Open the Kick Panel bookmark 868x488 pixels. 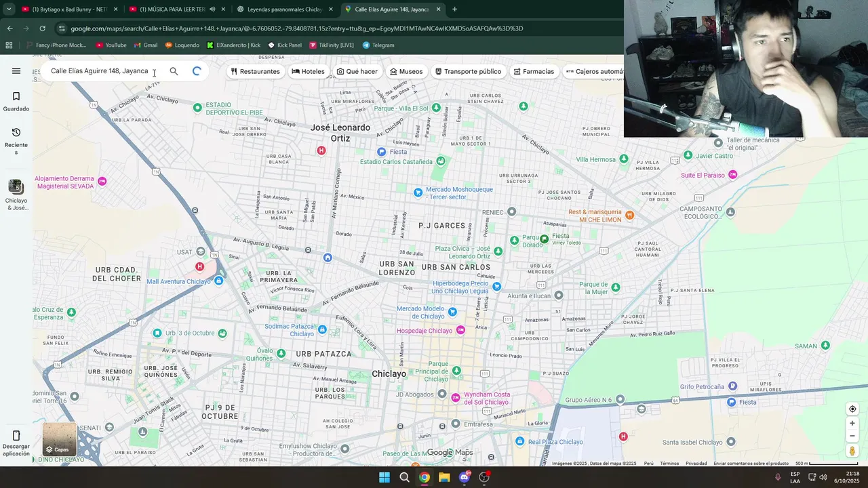pyautogui.click(x=285, y=45)
